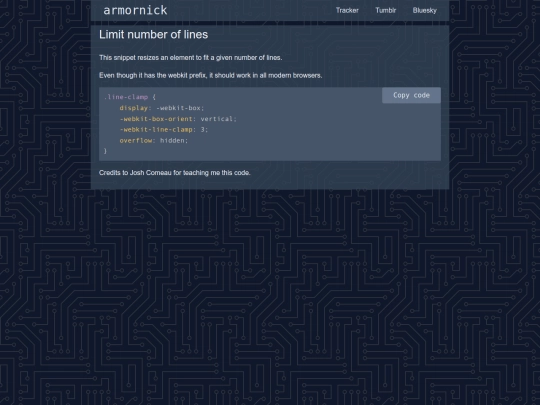Click the '-webkit-line-clamp: 3;' code line
The image size is (540, 405).
164,129
